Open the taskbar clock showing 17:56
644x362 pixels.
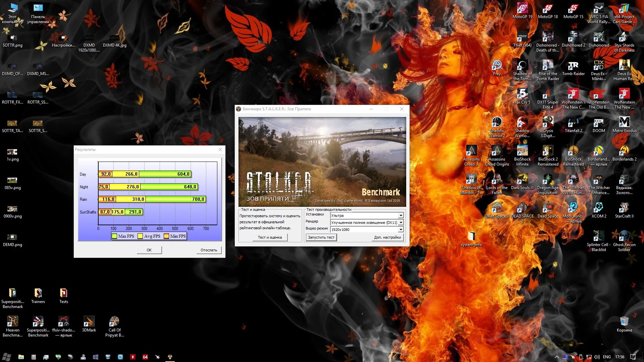(x=620, y=357)
